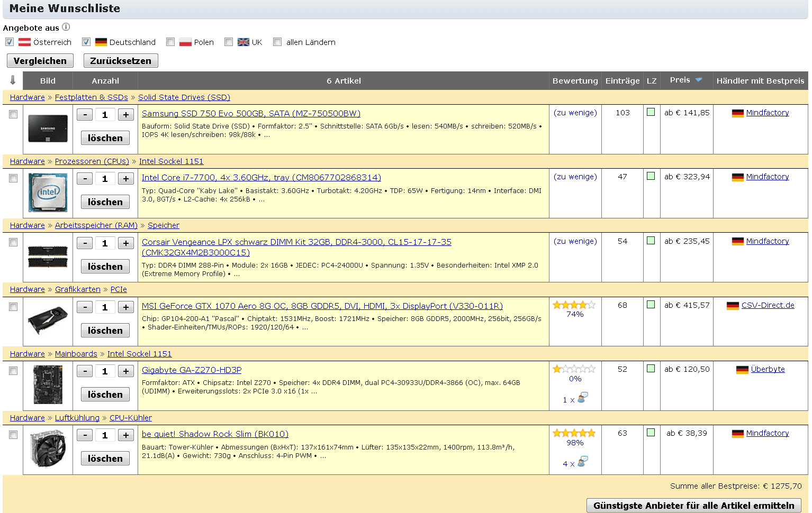
Task: Open Mainboards category link
Action: [x=76, y=354]
